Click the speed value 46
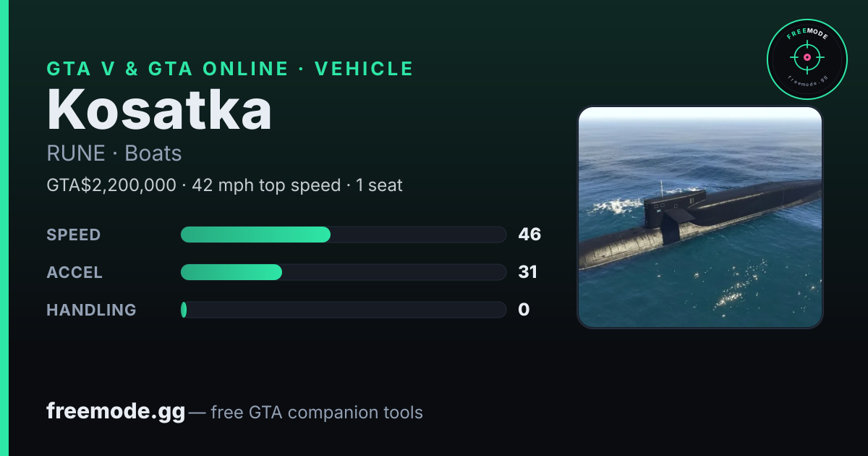 click(529, 235)
